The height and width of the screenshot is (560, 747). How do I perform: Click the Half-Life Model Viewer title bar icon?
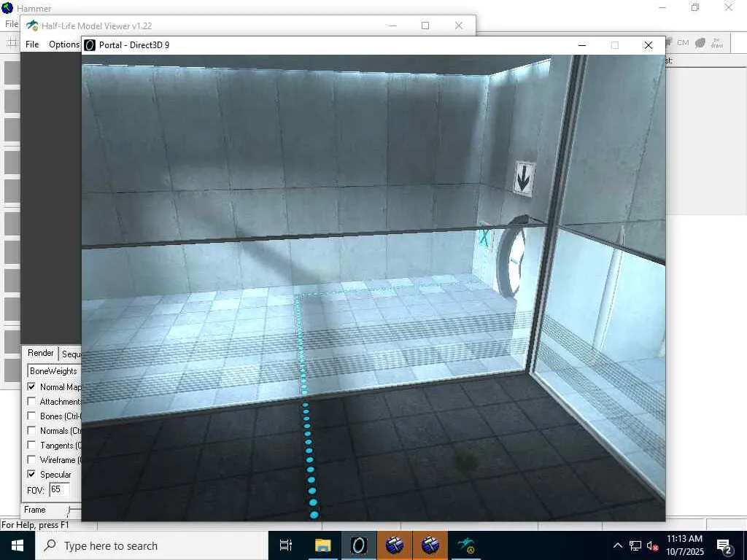pos(32,26)
